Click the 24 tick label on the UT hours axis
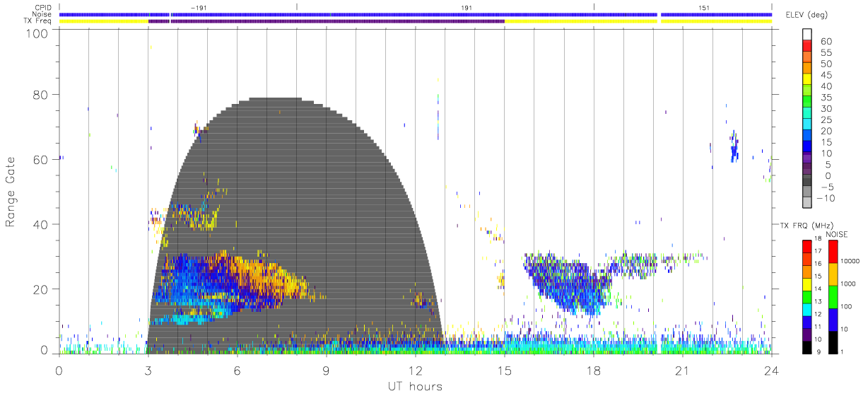The image size is (868, 401). coord(771,371)
